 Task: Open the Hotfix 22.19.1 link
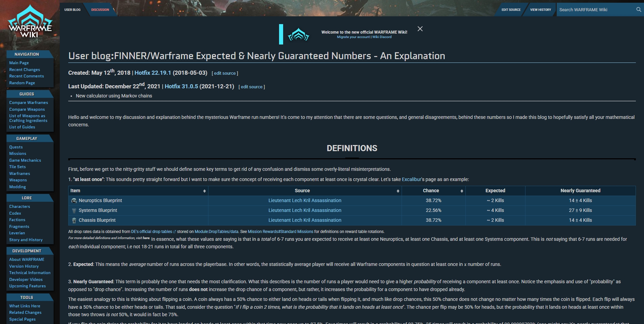click(x=153, y=73)
